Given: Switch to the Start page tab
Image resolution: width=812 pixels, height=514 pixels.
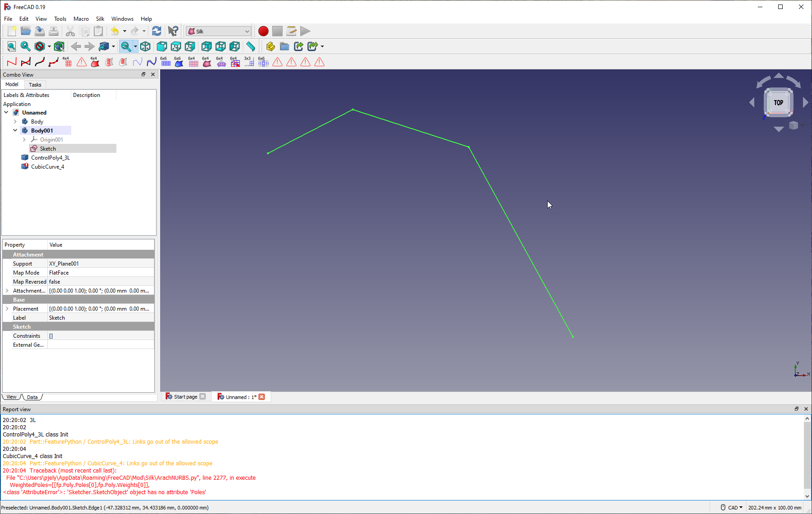Looking at the screenshot, I should click(x=185, y=397).
